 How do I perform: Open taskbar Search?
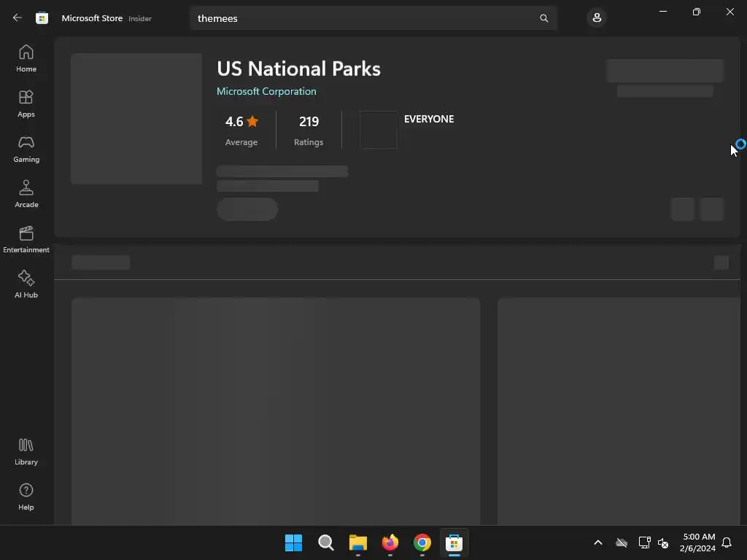click(326, 542)
